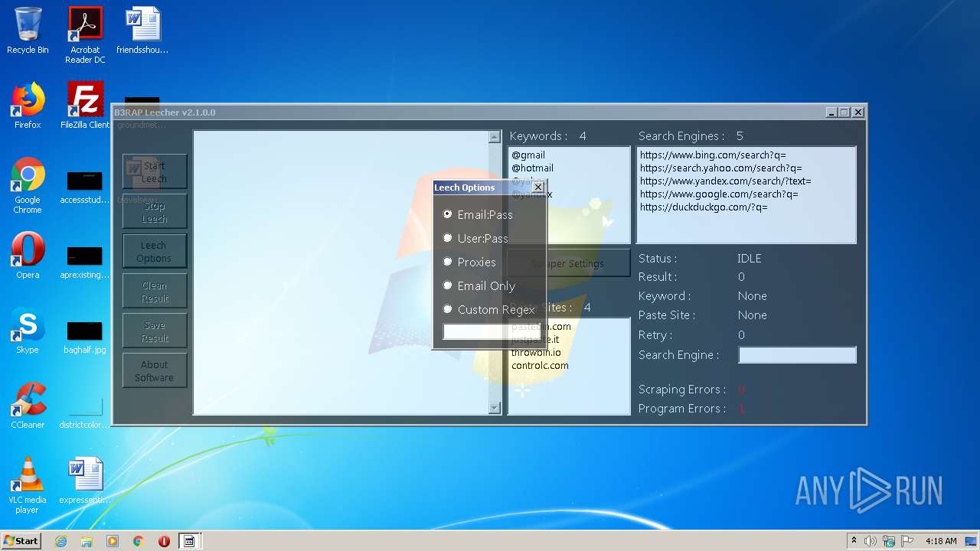Image resolution: width=980 pixels, height=551 pixels.
Task: Open Opera from the taskbar
Action: click(x=164, y=541)
